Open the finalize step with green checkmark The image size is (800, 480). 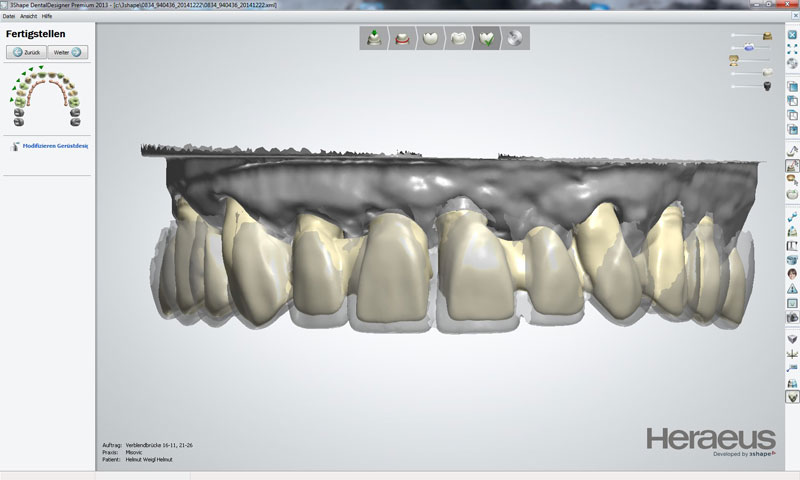[488, 39]
